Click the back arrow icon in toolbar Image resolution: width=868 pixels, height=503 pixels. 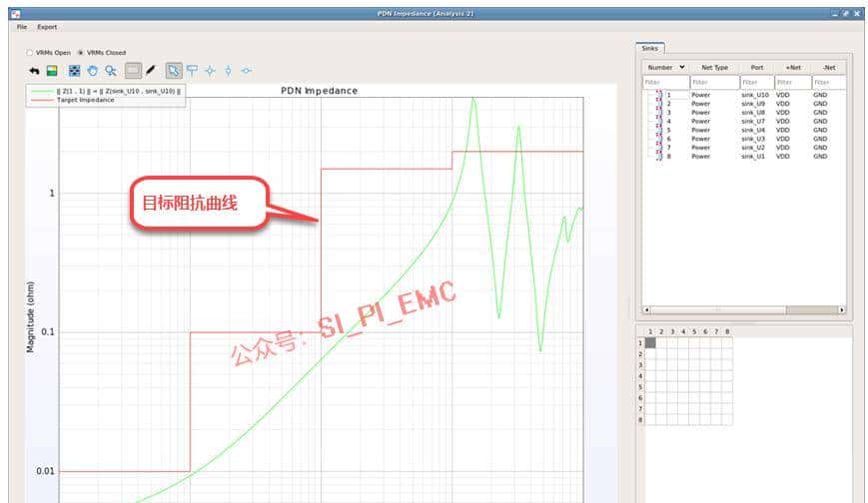pyautogui.click(x=33, y=71)
